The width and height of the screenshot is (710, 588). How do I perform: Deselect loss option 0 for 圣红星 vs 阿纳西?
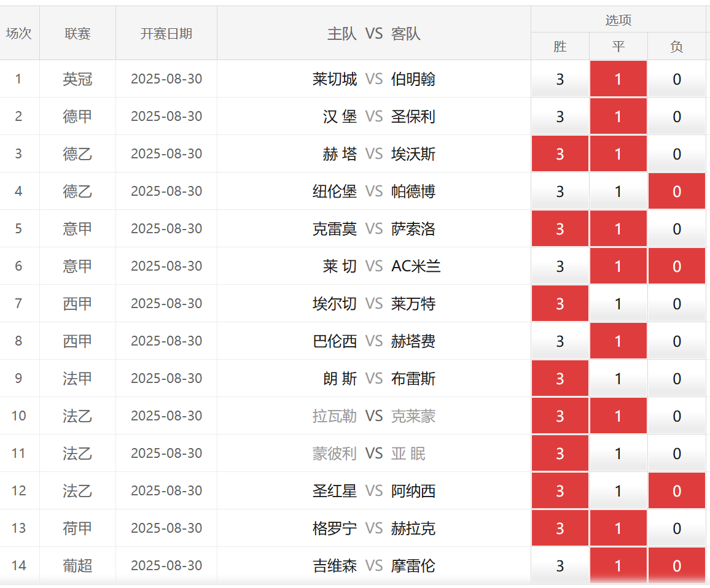pos(677,490)
